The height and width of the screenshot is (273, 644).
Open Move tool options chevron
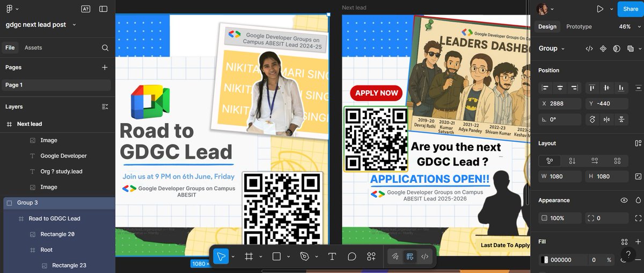tap(233, 257)
